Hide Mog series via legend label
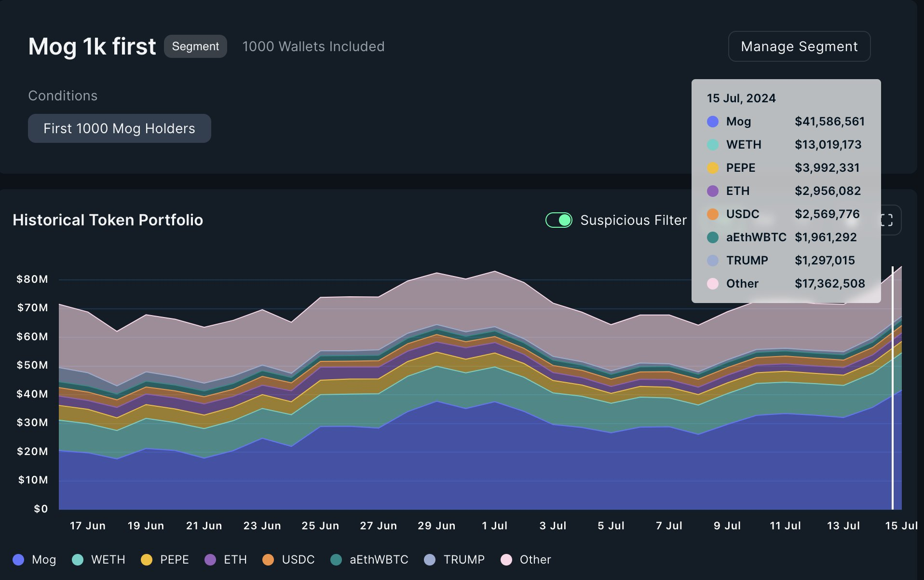This screenshot has width=924, height=580. [x=44, y=560]
